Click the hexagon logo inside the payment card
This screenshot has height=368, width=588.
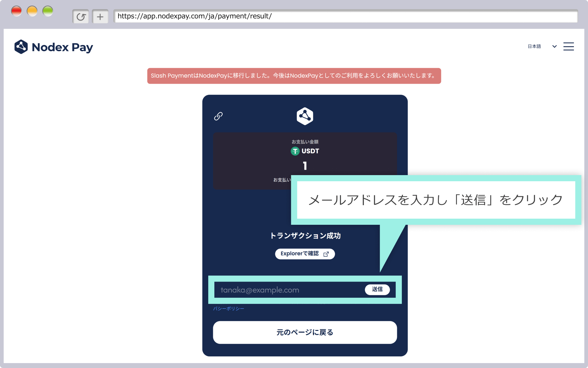(305, 116)
